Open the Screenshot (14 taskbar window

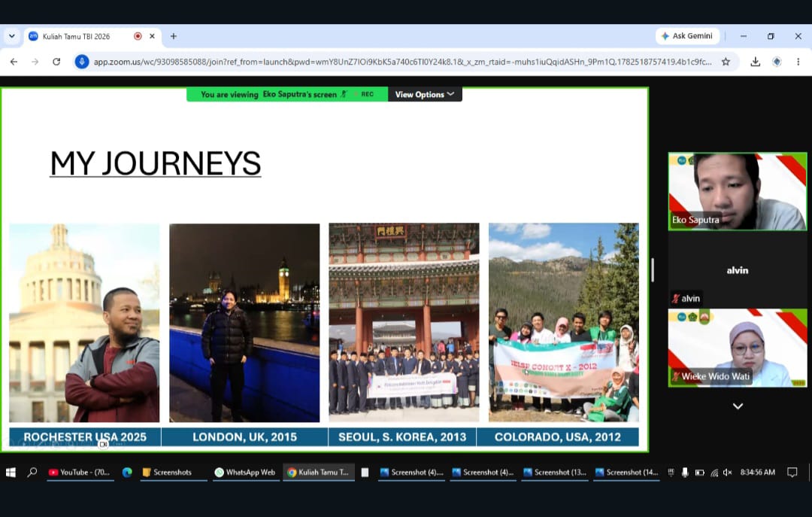626,473
